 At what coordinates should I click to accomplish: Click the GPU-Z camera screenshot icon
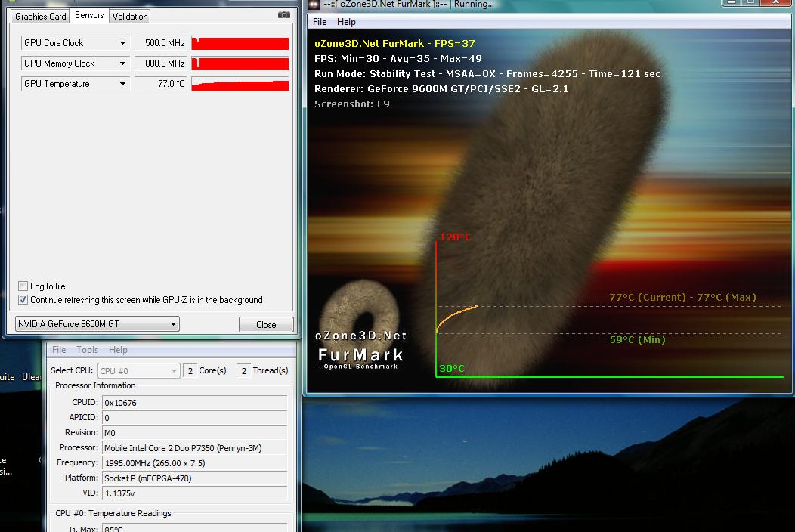(284, 15)
